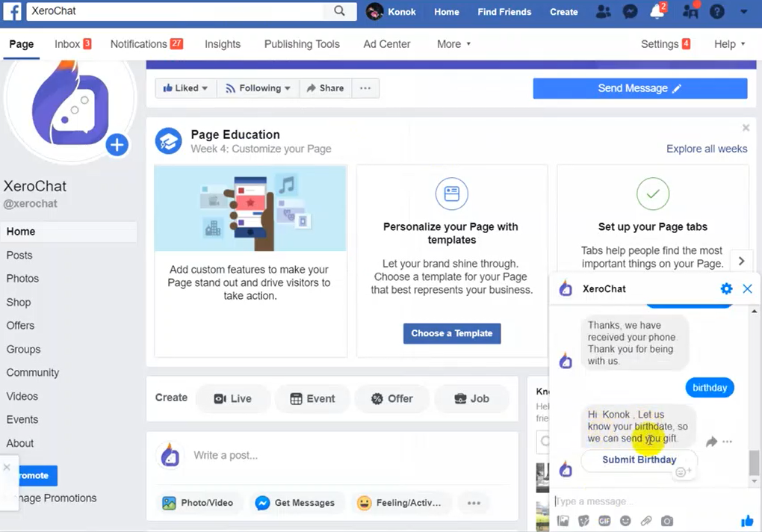Send thumbs up like in chat

click(x=747, y=521)
